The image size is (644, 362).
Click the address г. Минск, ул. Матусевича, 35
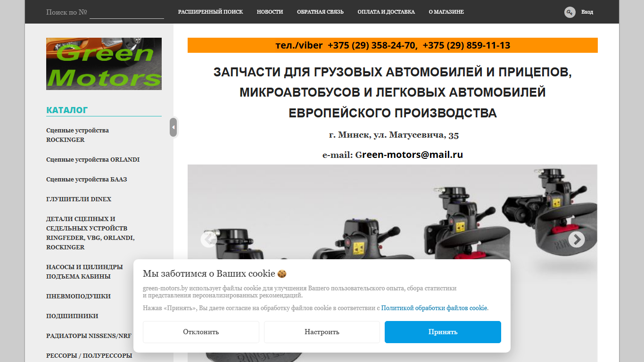point(394,135)
